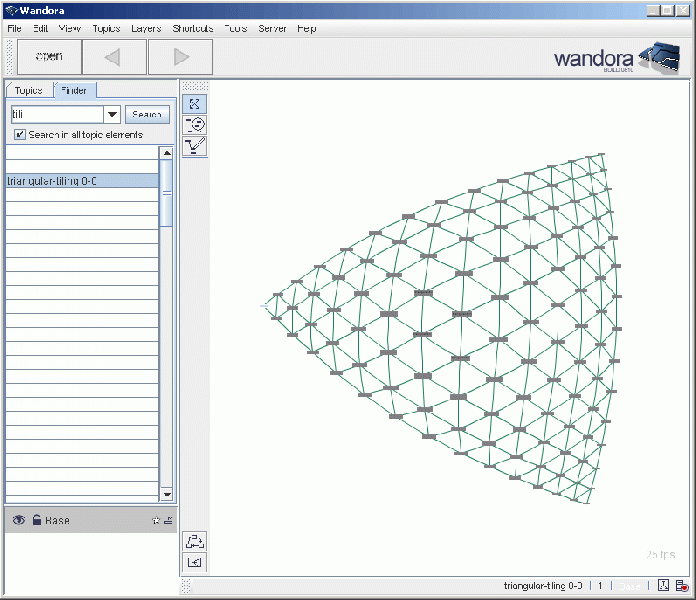Image resolution: width=696 pixels, height=600 pixels.
Task: Click the forward arrow navigation button
Action: [181, 57]
